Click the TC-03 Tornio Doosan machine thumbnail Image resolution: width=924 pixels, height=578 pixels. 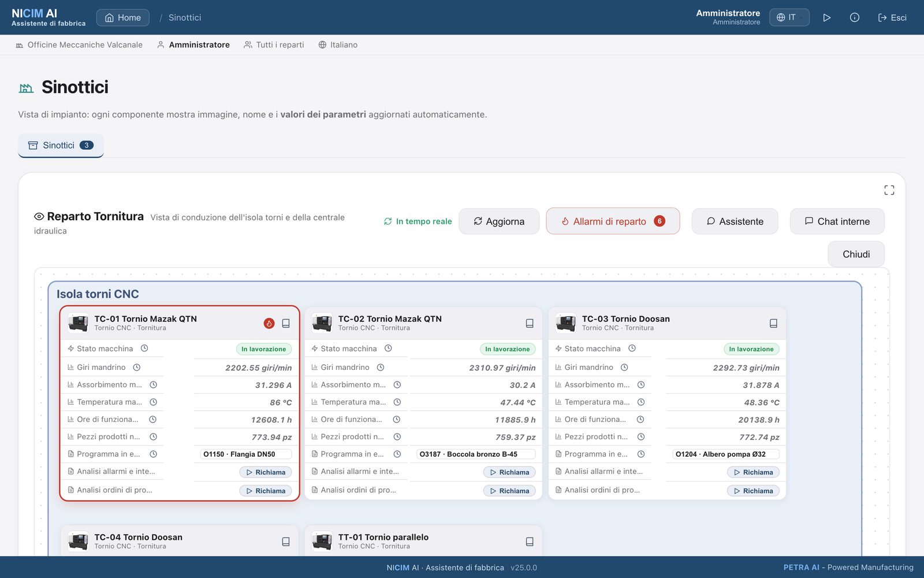565,323
